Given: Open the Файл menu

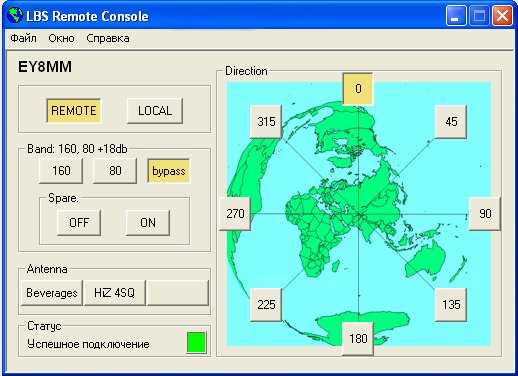Looking at the screenshot, I should (x=23, y=38).
